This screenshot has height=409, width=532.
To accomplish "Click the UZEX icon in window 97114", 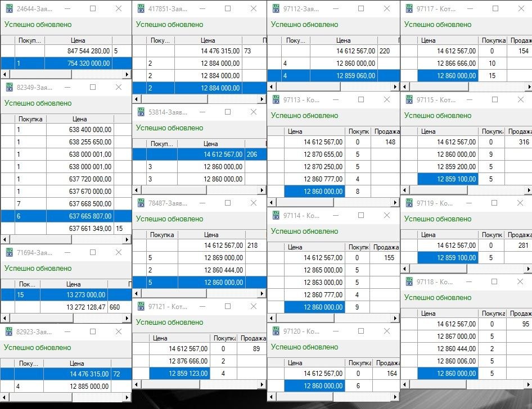I will point(276,215).
